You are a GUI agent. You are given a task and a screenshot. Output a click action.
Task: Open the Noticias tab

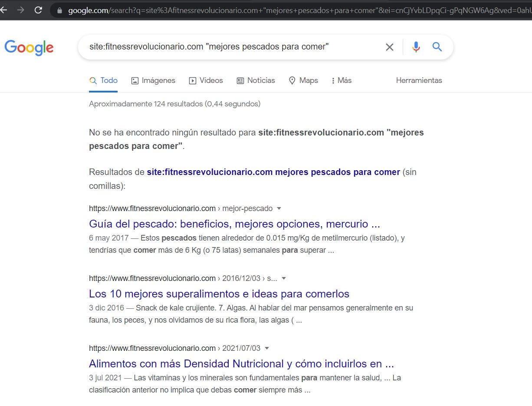(256, 80)
